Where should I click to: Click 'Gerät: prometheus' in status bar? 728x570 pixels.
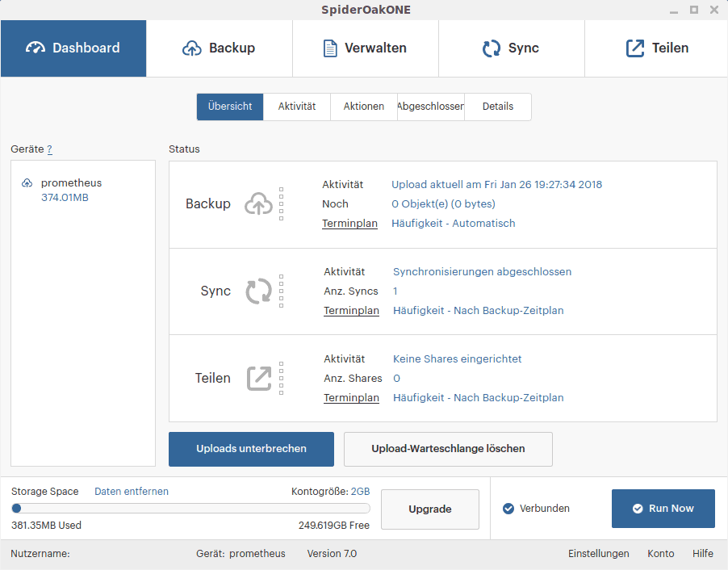coord(241,554)
